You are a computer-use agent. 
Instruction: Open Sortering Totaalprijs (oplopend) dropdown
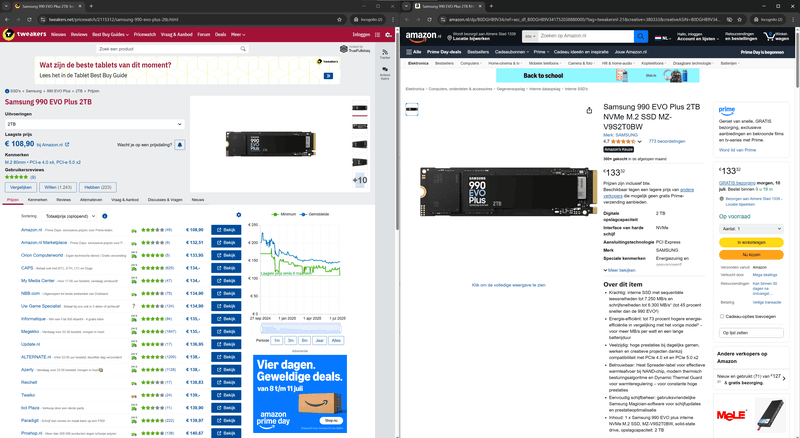[x=69, y=216]
